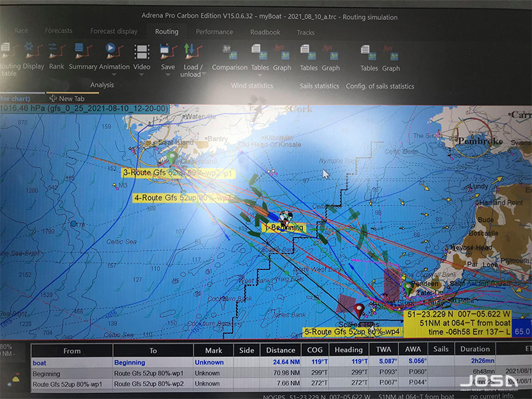Open the Roadbook tab
Image resolution: width=532 pixels, height=399 pixels.
265,32
